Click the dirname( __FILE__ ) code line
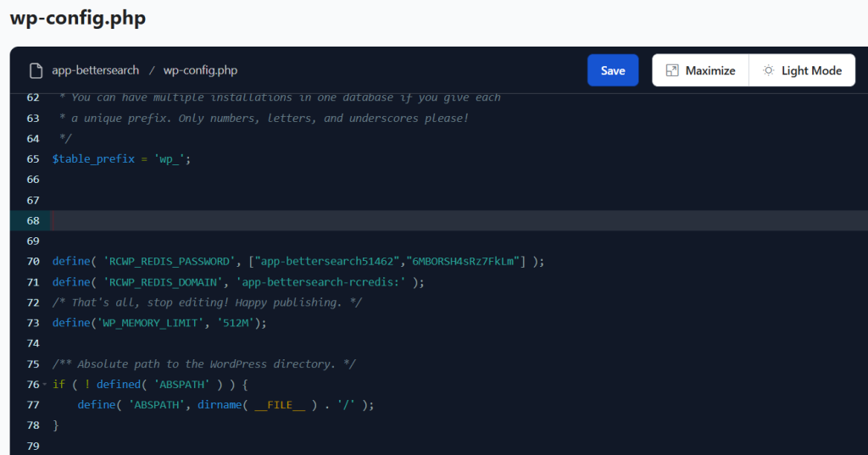The image size is (868, 455). click(x=225, y=405)
